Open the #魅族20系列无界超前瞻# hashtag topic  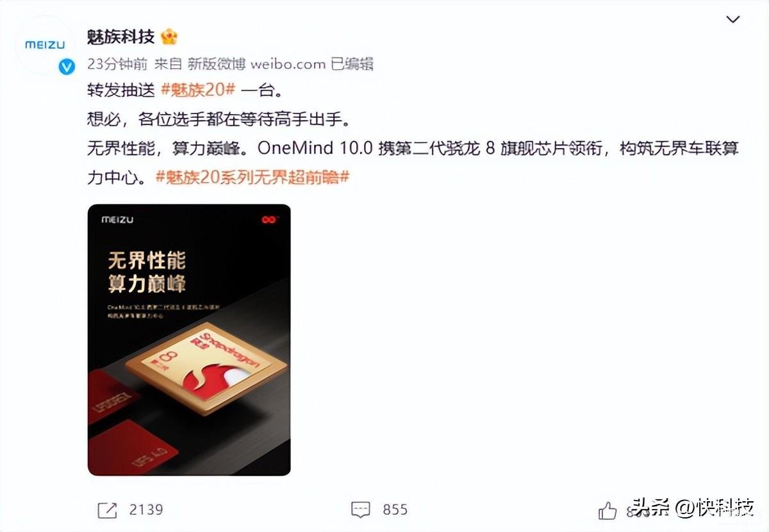coord(252,177)
